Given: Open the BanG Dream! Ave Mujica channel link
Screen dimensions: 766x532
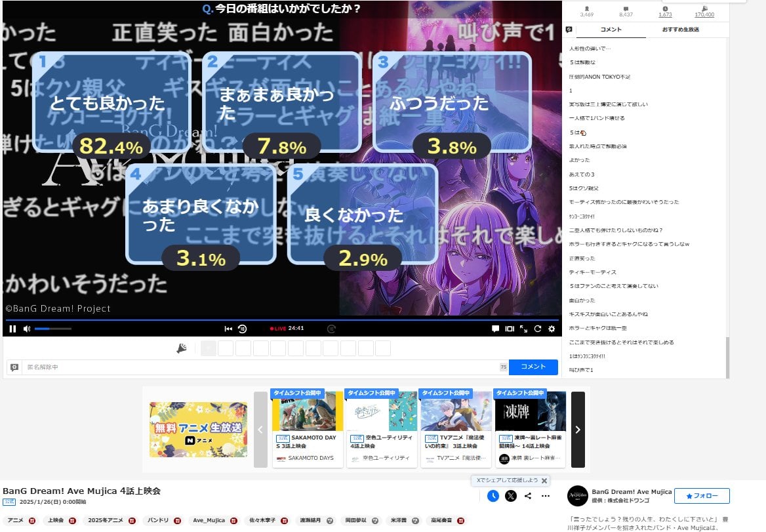Looking at the screenshot, I should [632, 492].
